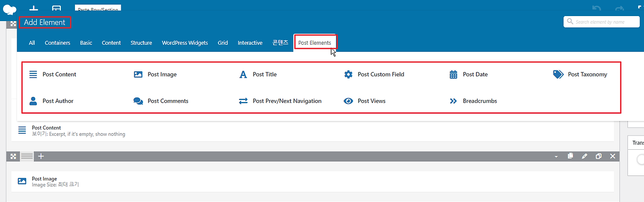This screenshot has width=644, height=202.
Task: Switch to the Grid tab
Action: tap(223, 43)
